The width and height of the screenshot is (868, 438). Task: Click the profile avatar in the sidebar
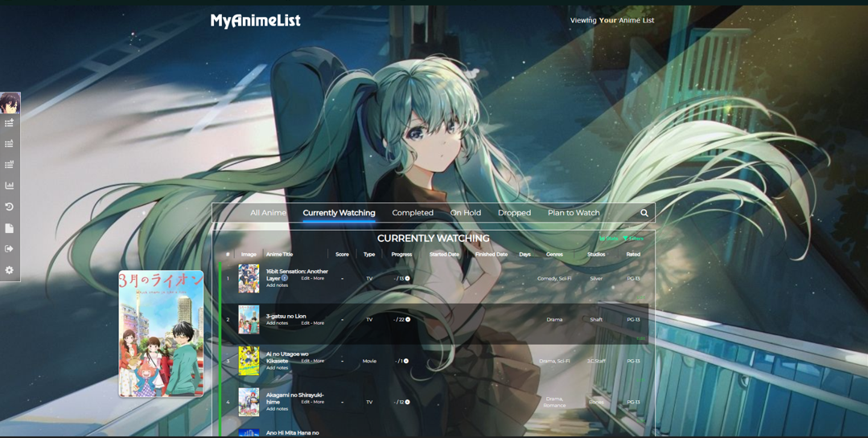[10, 103]
